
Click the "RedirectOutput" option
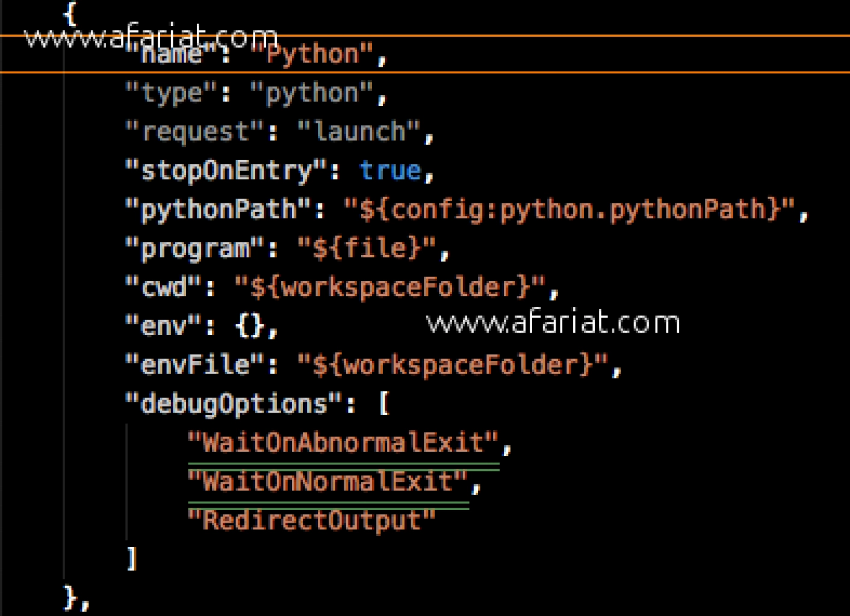click(x=311, y=521)
